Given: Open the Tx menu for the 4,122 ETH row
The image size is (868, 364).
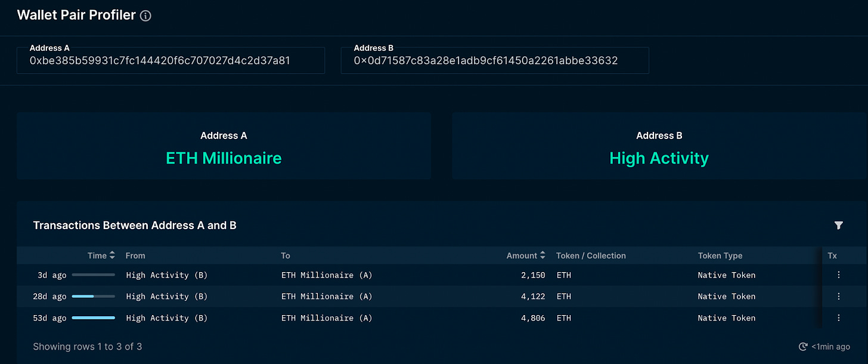Looking at the screenshot, I should (x=838, y=297).
